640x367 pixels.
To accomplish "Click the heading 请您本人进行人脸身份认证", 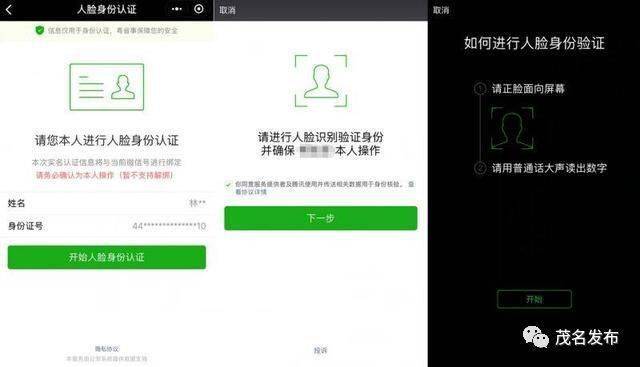I will [x=107, y=140].
